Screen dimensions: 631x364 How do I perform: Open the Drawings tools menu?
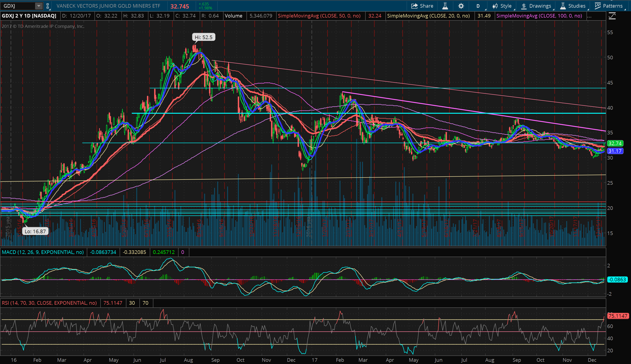pos(536,6)
